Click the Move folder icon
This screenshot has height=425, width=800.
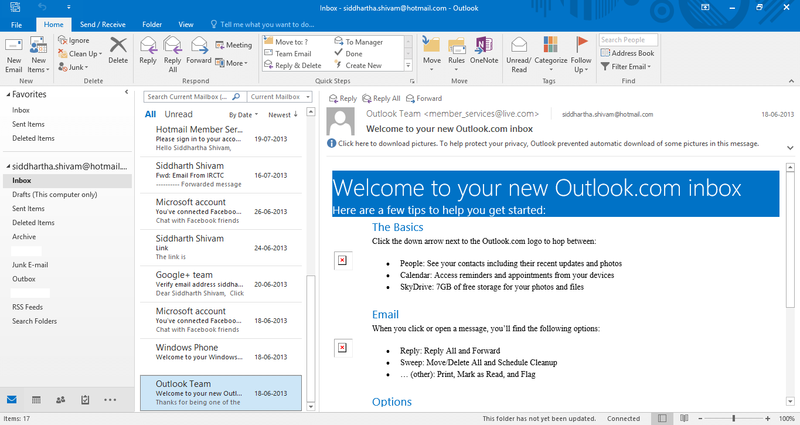(x=432, y=45)
